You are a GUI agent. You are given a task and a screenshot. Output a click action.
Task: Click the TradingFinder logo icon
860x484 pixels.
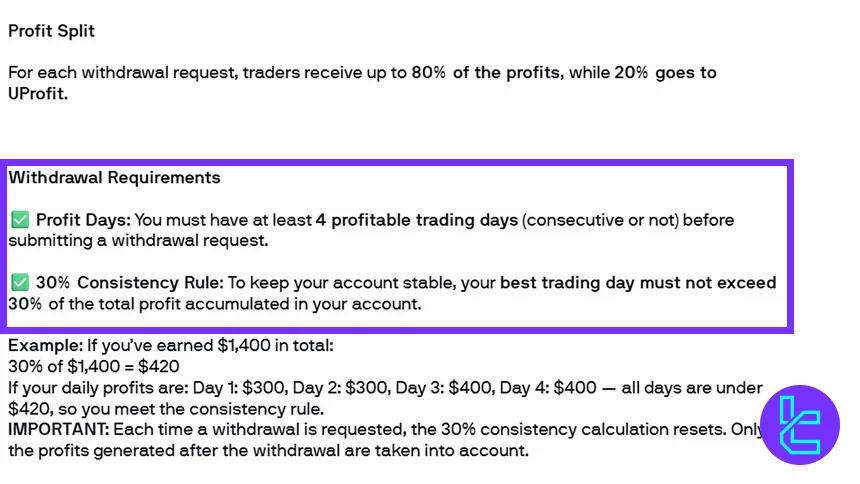click(x=799, y=423)
